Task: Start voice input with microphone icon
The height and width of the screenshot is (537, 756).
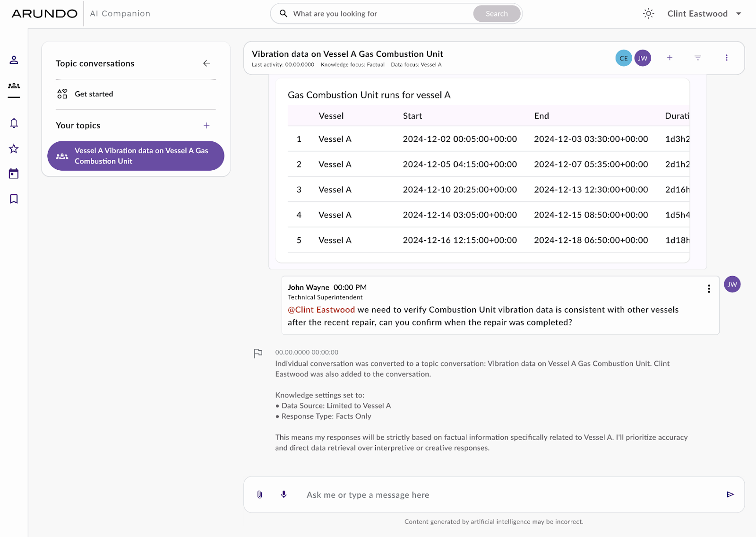Action: (283, 494)
